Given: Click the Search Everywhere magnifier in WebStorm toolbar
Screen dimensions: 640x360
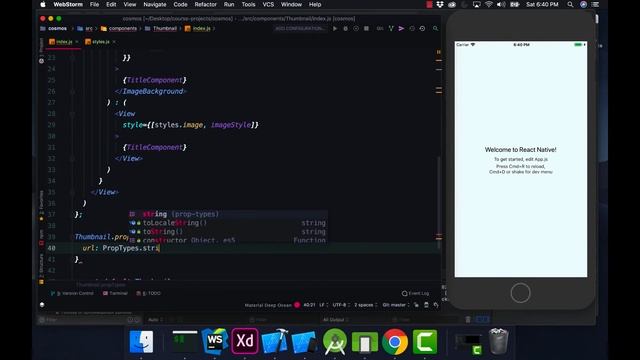Looking at the screenshot, I should click(436, 29).
